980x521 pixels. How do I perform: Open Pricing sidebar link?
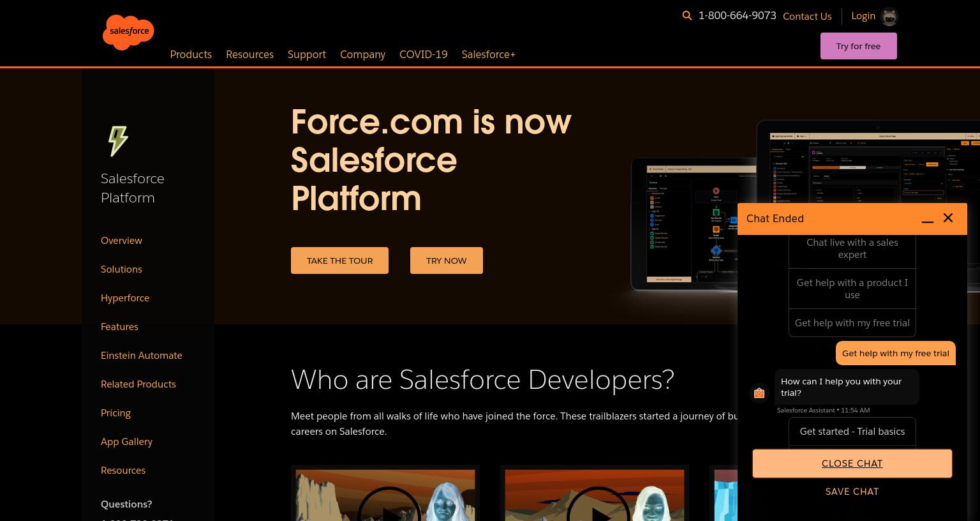(x=115, y=413)
